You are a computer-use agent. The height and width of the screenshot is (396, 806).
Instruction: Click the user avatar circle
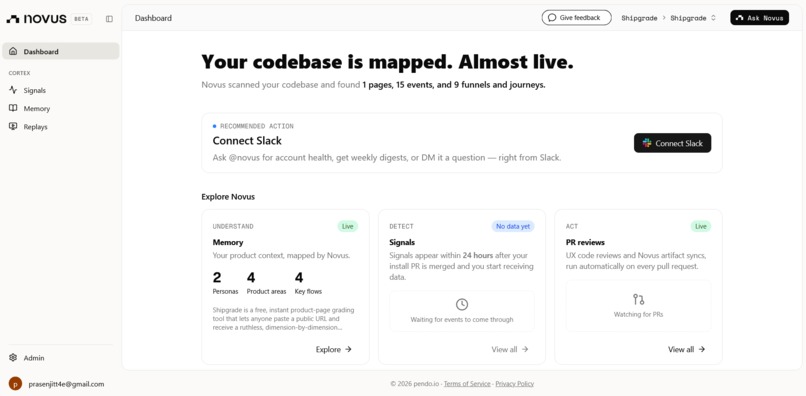15,384
